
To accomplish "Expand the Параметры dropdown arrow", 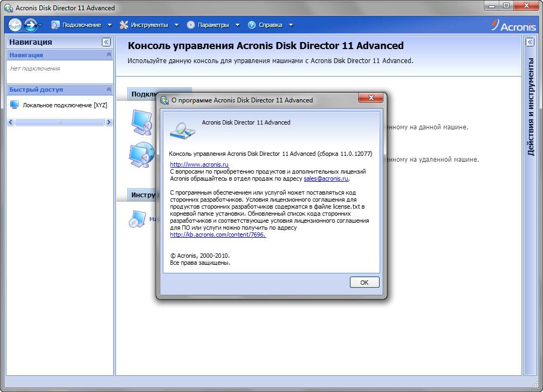I will (238, 25).
